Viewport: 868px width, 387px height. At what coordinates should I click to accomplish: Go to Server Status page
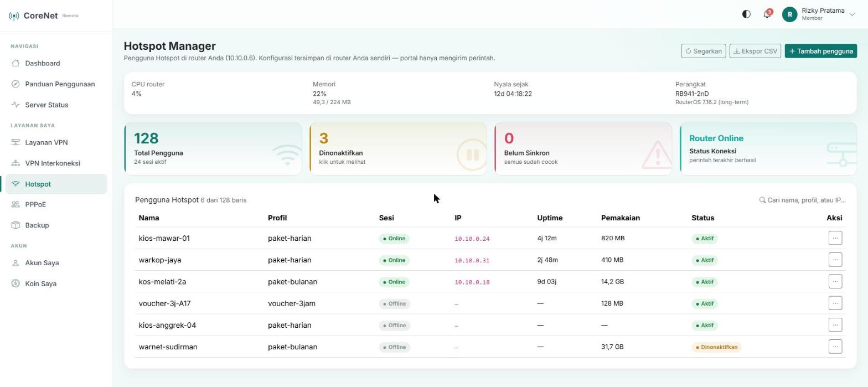click(x=56, y=105)
